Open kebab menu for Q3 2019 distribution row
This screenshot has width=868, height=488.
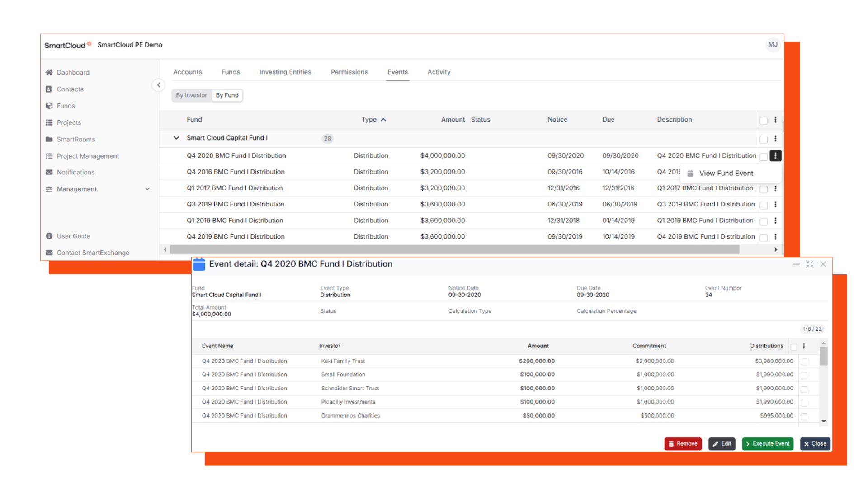[775, 204]
